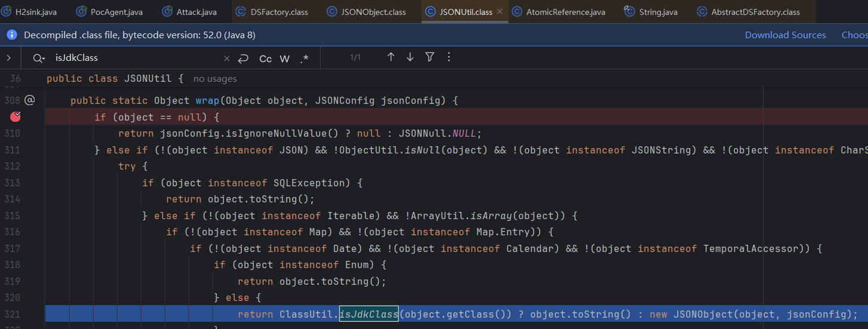The image size is (868, 329).
Task: Toggle Match Case (Cc) option
Action: [x=266, y=59]
